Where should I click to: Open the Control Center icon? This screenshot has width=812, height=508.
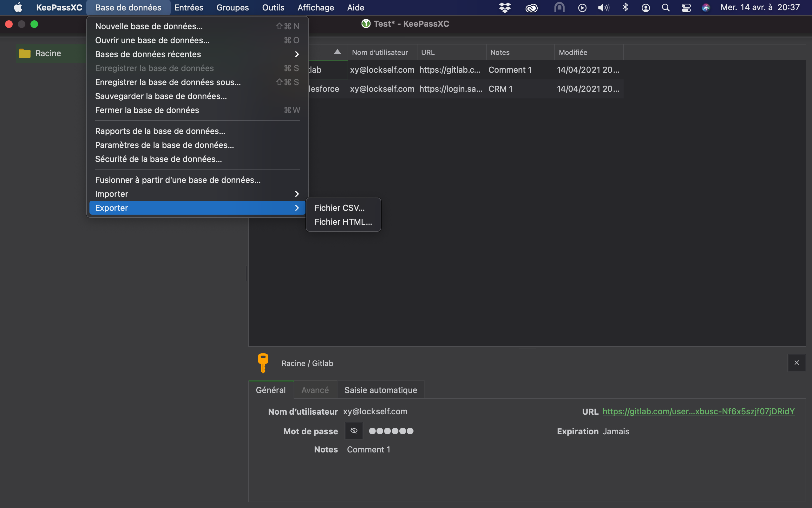(x=686, y=8)
